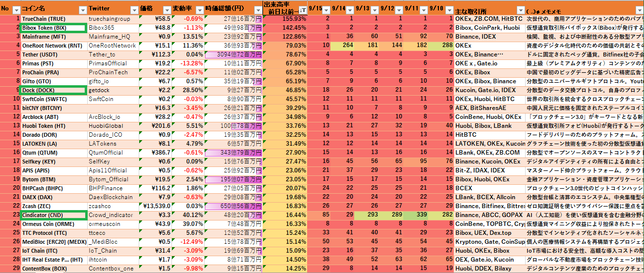Open the No column filter dropdown
Viewport: 644px width, 273px height.
point(16,10)
